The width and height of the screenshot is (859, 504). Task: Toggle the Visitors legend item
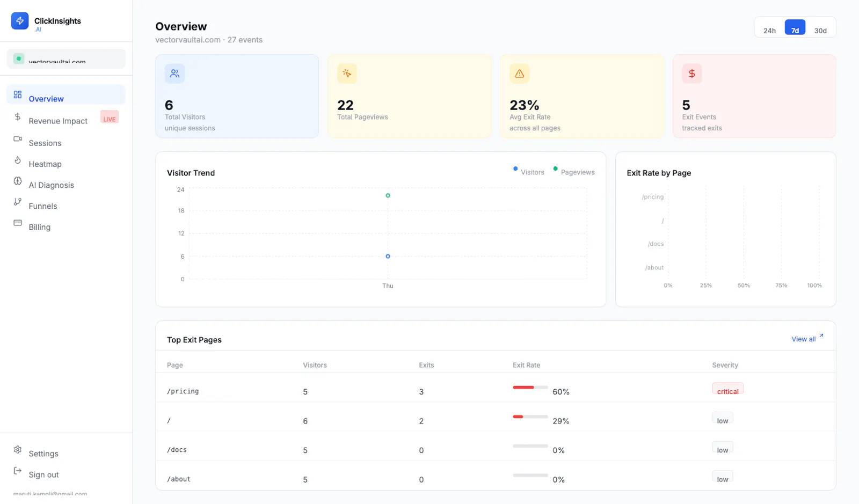529,172
